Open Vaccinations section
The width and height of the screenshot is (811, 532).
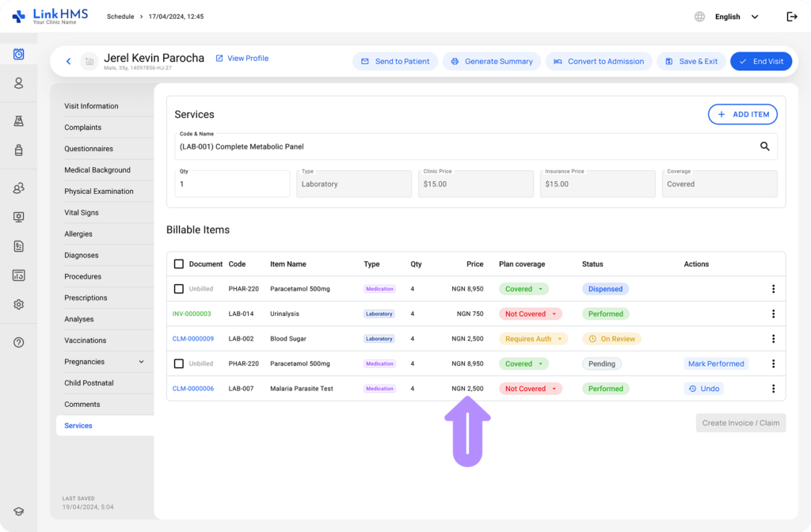86,340
